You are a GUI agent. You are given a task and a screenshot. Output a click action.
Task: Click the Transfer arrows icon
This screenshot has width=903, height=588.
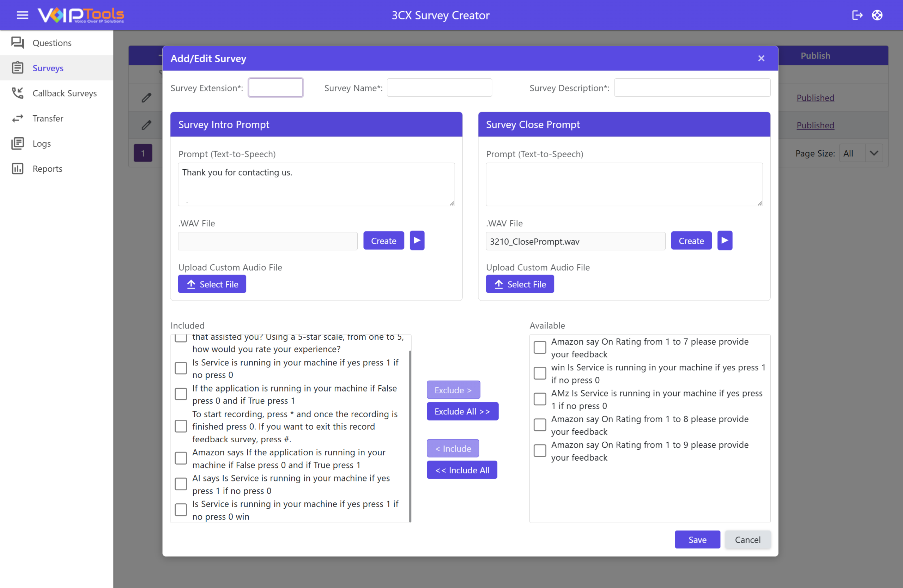17,119
